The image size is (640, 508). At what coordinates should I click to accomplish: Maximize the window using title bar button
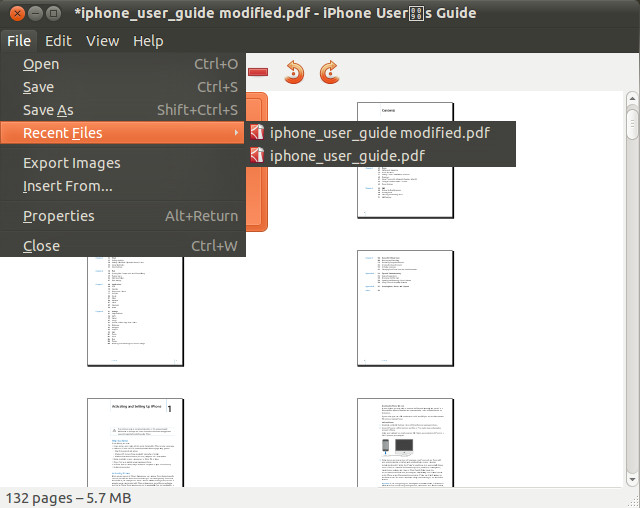tap(53, 13)
